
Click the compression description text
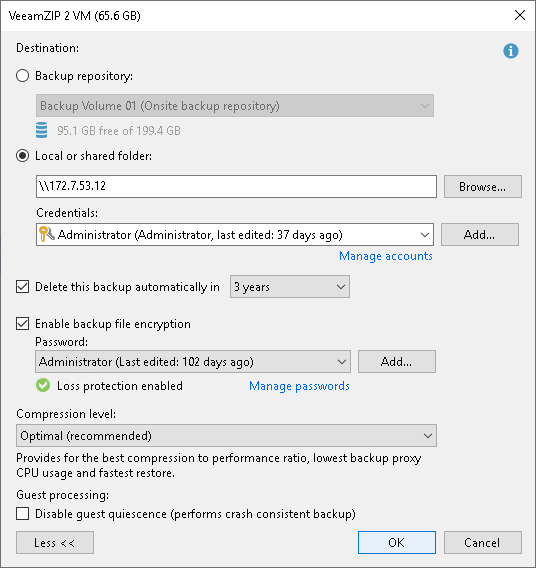219,465
